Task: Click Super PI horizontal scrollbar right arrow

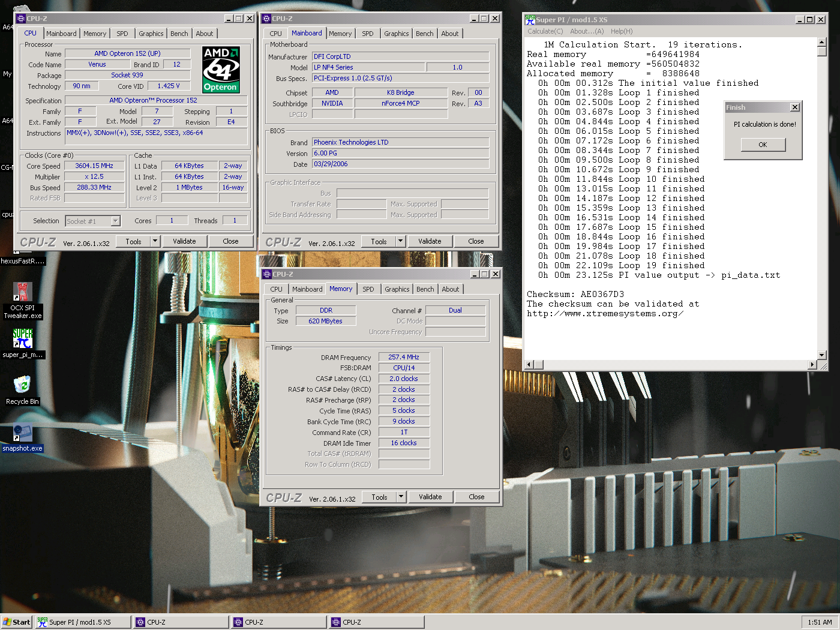Action: [812, 365]
